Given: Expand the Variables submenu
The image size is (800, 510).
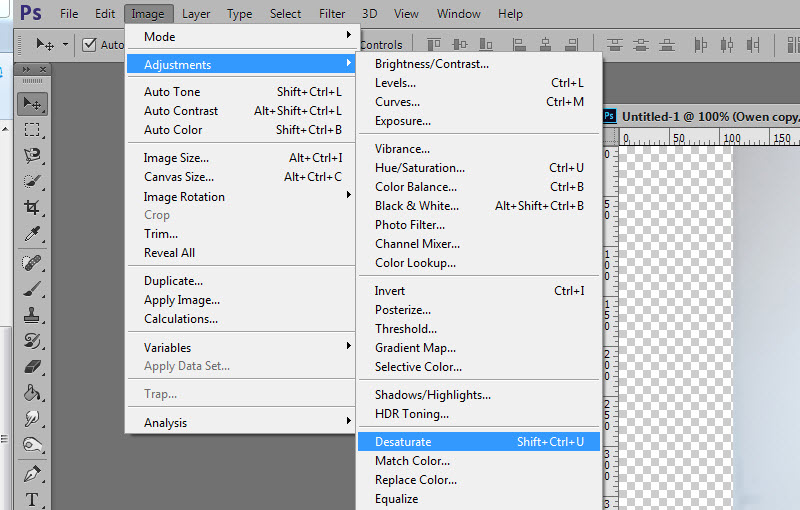Looking at the screenshot, I should (240, 347).
